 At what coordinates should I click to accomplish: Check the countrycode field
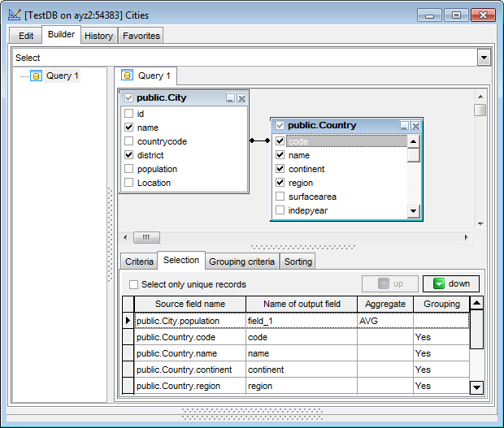click(128, 141)
